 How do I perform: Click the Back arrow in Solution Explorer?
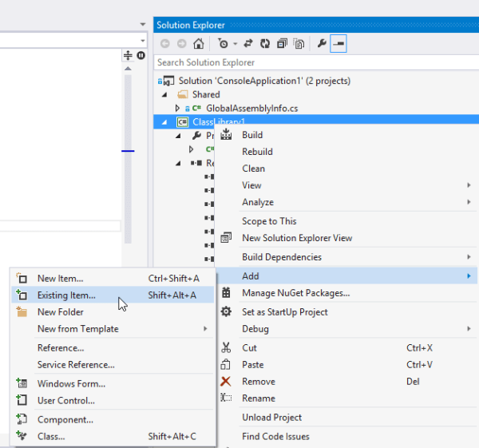[x=165, y=44]
